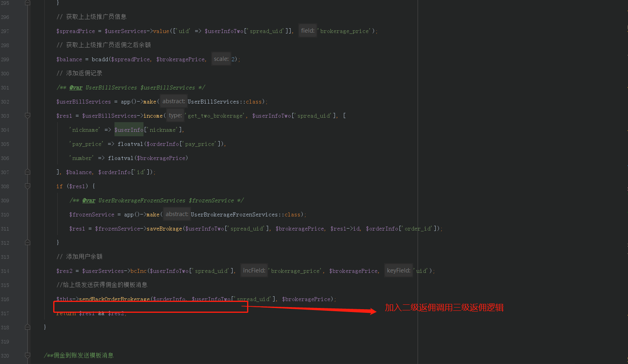Toggle the fold end marker on line 312
Viewport: 628px width, 364px height.
point(27,243)
